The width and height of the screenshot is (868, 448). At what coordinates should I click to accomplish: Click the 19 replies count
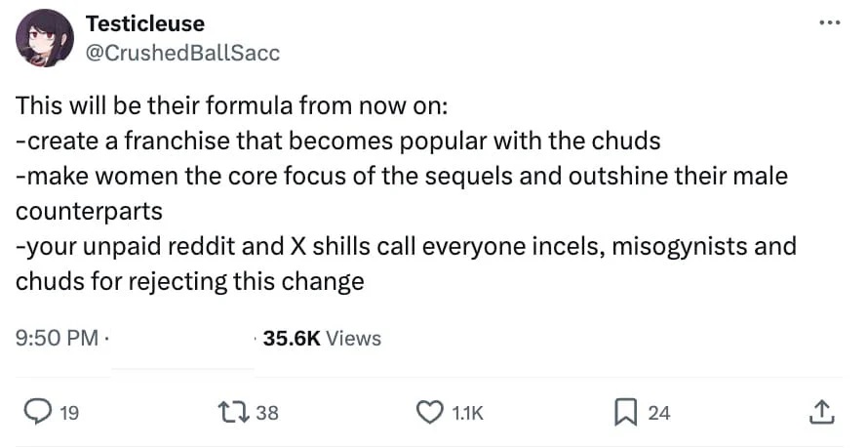point(69,413)
